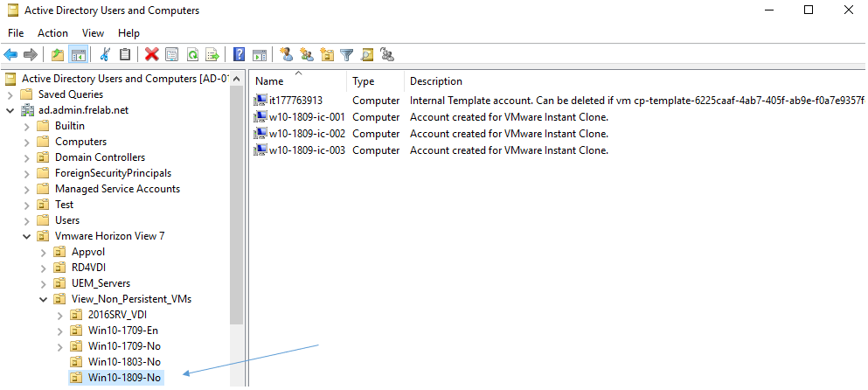Click the Type column header
Screen dimensions: 868x390
(x=363, y=81)
